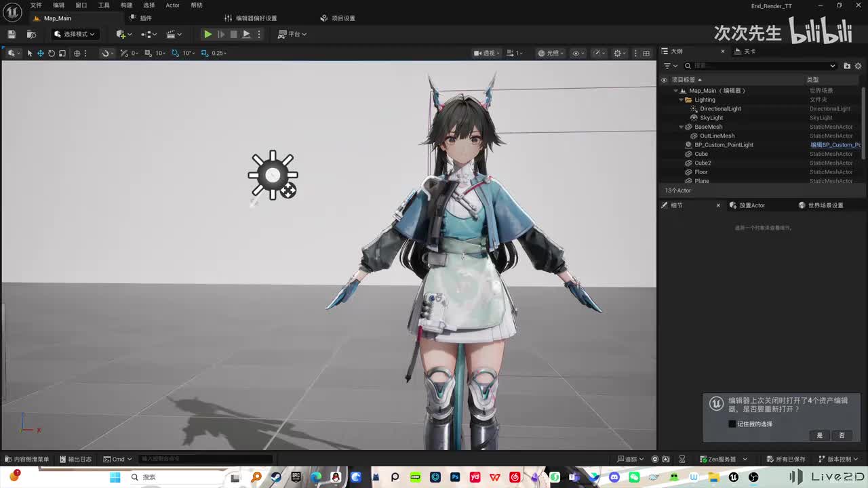Open viewport performance and scalability dropdown
868x488 pixels.
tap(599, 53)
